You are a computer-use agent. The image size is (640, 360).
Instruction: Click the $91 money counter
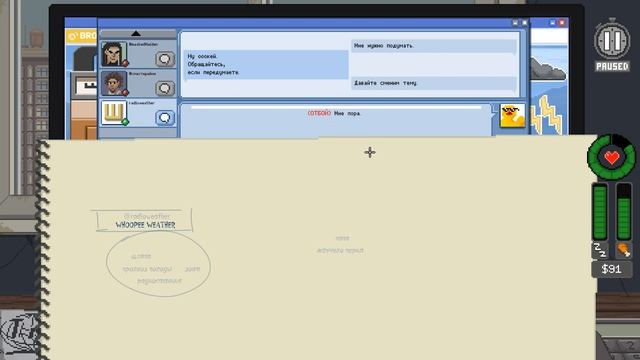611,269
